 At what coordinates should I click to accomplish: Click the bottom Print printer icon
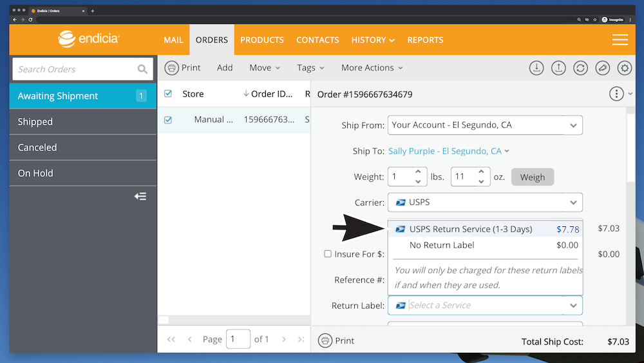click(x=325, y=340)
